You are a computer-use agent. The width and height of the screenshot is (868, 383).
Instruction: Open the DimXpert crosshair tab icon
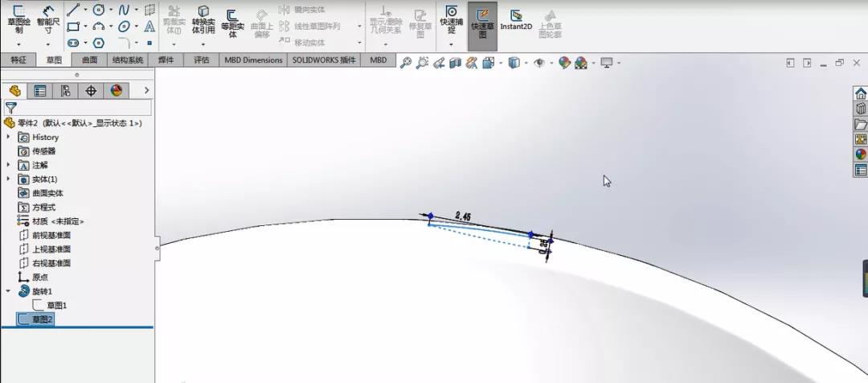tap(91, 91)
